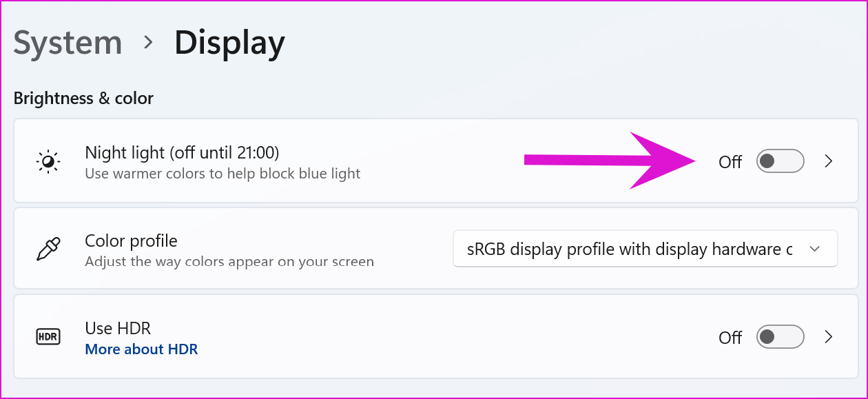Viewport: 868px width, 399px height.
Task: Expand Night light options with right chevron
Action: (829, 161)
